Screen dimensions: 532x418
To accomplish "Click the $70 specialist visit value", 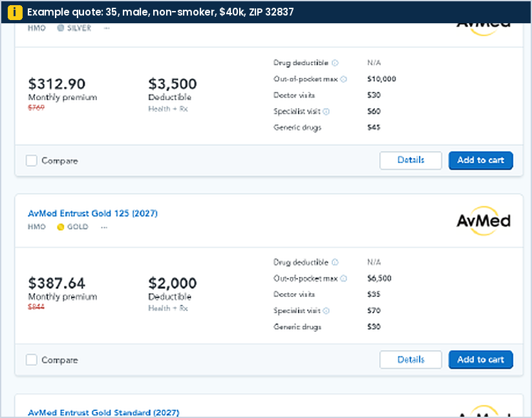I will [x=374, y=311].
